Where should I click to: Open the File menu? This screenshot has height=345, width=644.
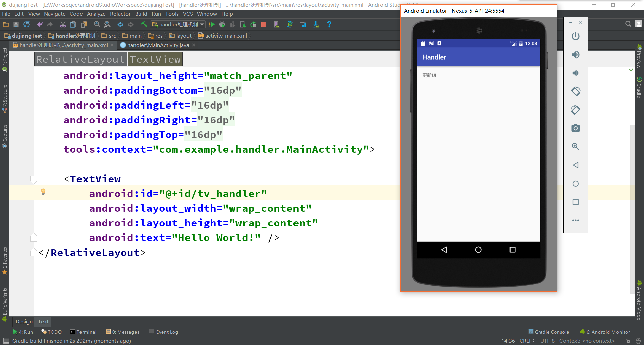6,14
